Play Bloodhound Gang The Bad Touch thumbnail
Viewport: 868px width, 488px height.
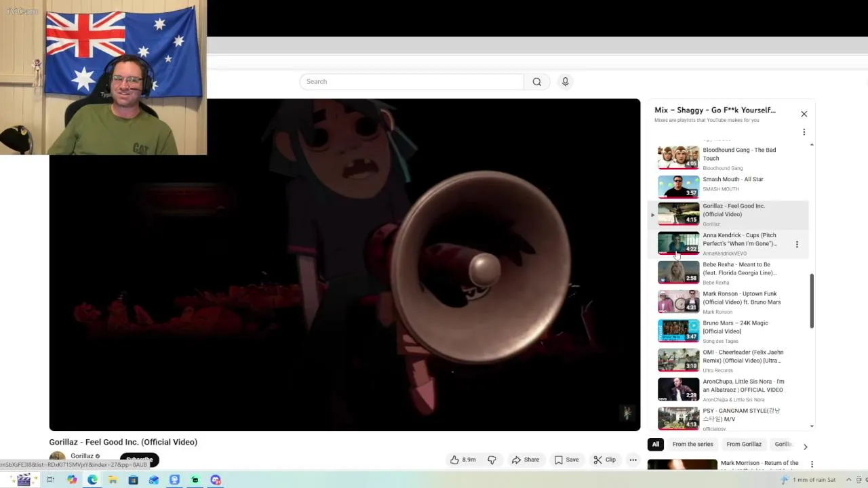point(678,157)
